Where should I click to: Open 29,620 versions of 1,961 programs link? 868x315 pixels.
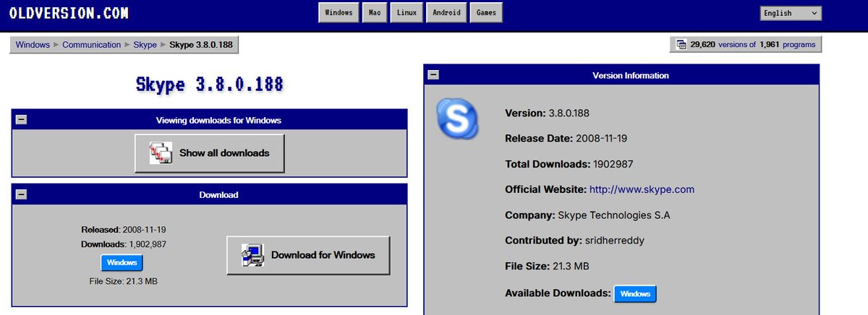[x=746, y=45]
